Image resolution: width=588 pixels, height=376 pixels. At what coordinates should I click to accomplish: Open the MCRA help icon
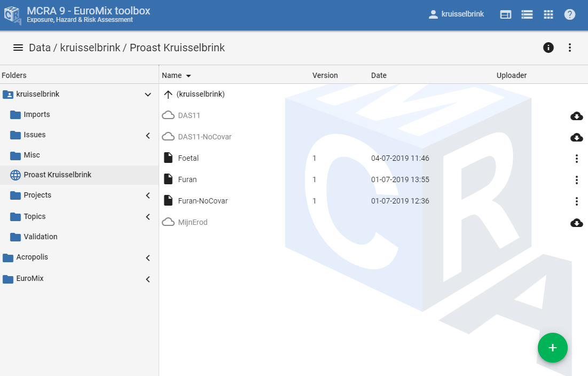point(569,14)
